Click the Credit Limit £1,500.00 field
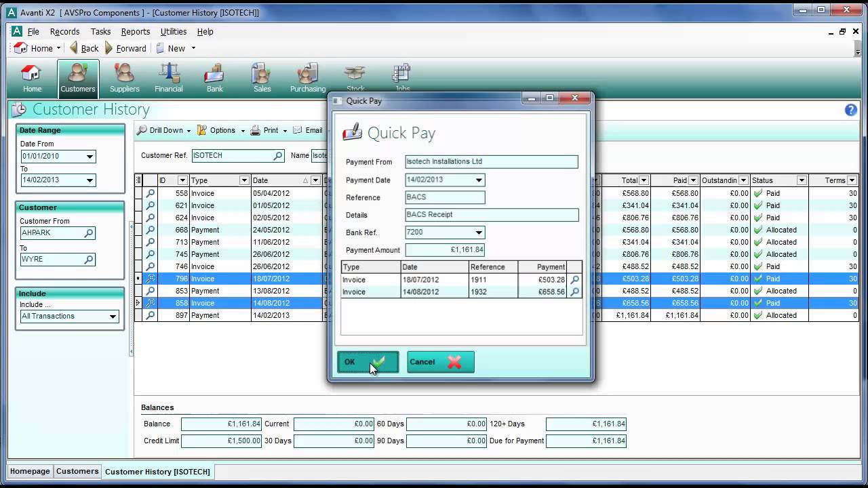 221,441
